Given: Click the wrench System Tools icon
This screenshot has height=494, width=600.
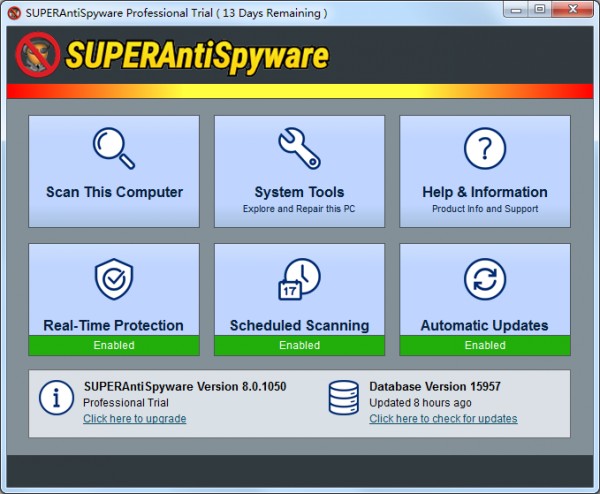Looking at the screenshot, I should tap(299, 148).
